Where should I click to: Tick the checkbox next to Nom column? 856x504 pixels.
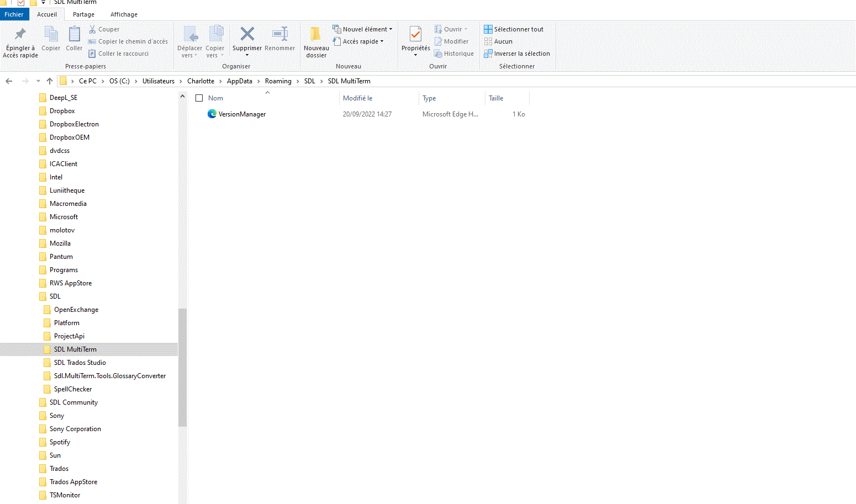(x=199, y=98)
